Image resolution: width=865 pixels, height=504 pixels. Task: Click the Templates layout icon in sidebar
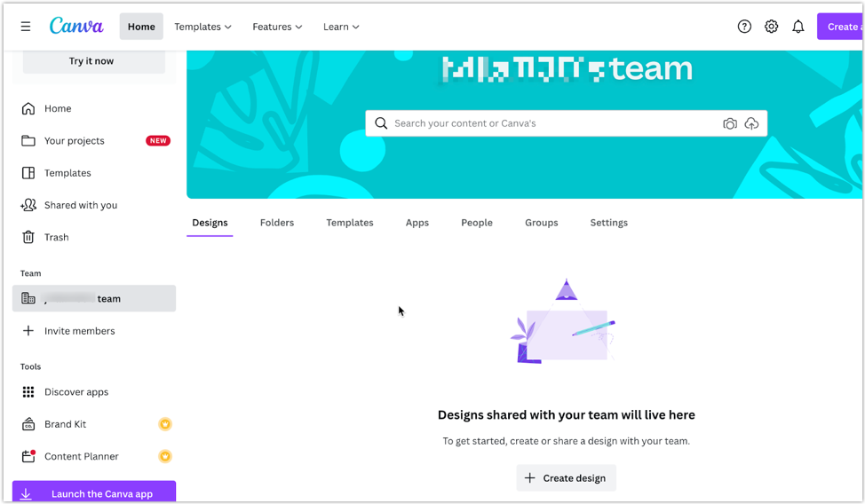pyautogui.click(x=28, y=173)
